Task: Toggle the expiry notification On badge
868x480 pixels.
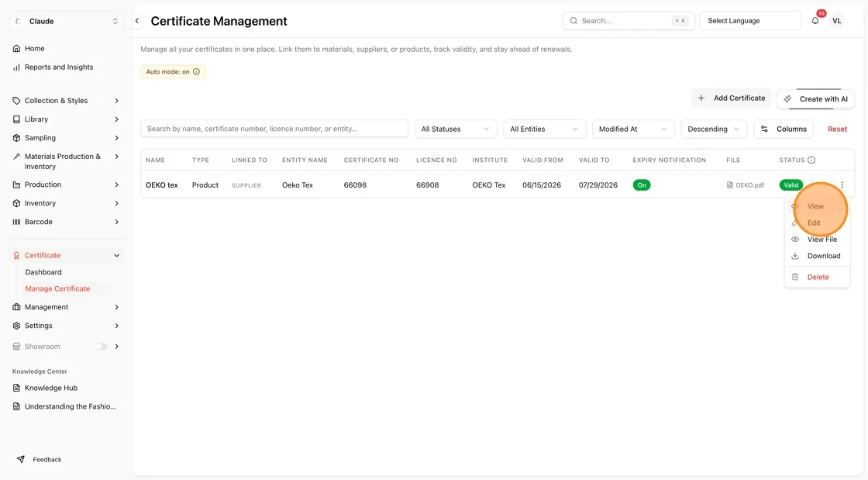Action: 642,185
